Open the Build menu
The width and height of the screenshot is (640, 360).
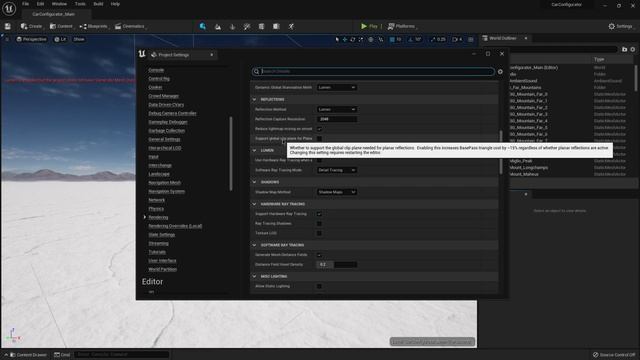[98, 4]
